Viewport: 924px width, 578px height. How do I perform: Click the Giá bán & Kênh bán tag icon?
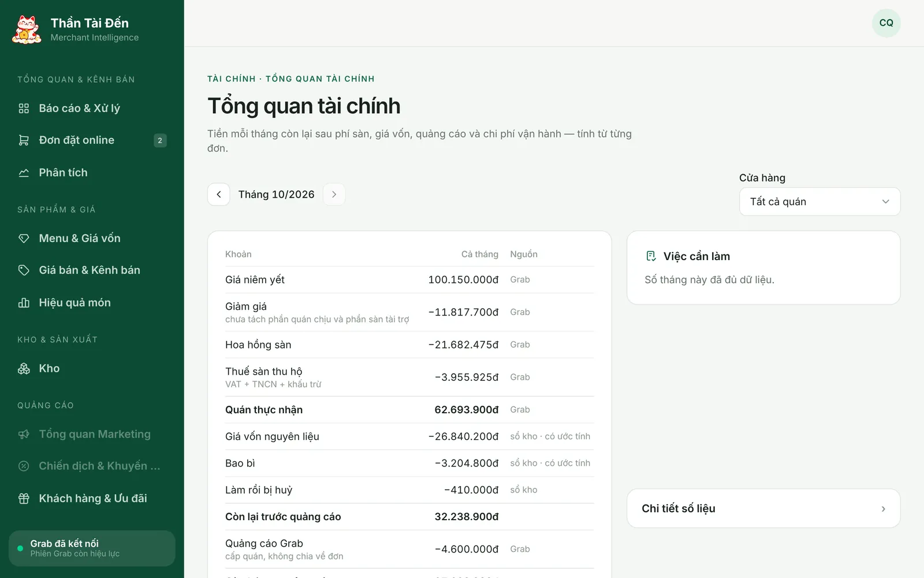(x=24, y=270)
